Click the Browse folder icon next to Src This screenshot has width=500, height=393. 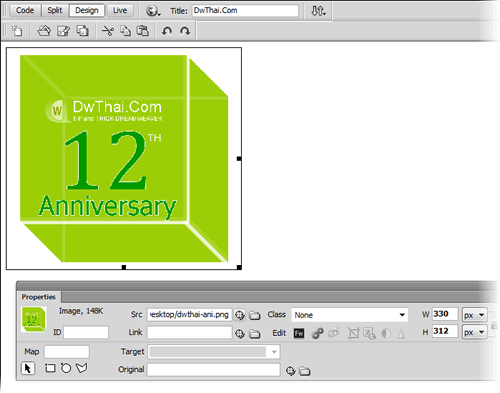[255, 315]
